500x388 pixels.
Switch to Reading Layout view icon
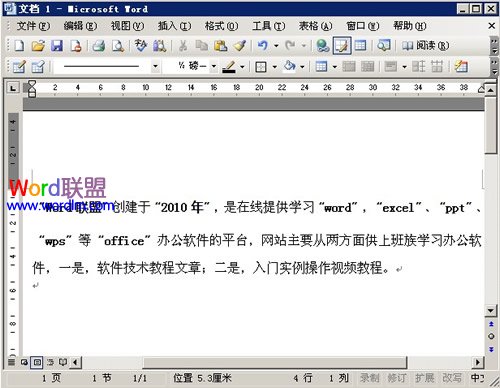click(x=63, y=362)
